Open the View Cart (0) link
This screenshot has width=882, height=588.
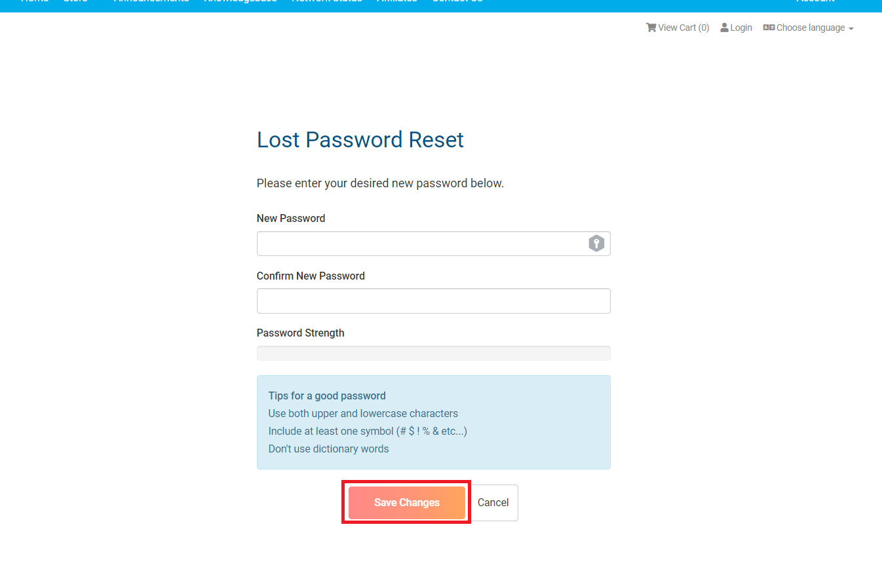[678, 28]
